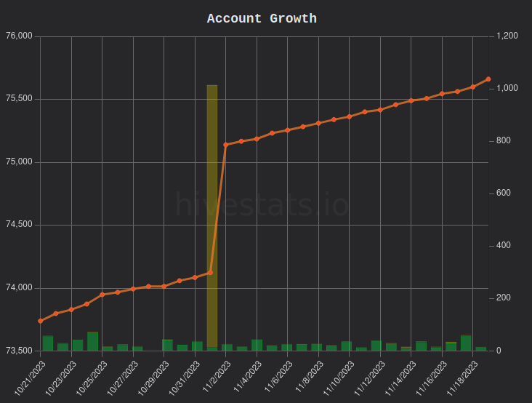This screenshot has width=532, height=403.
Task: Click the 11/10/2023 x-axis date label
Action: 338,378
